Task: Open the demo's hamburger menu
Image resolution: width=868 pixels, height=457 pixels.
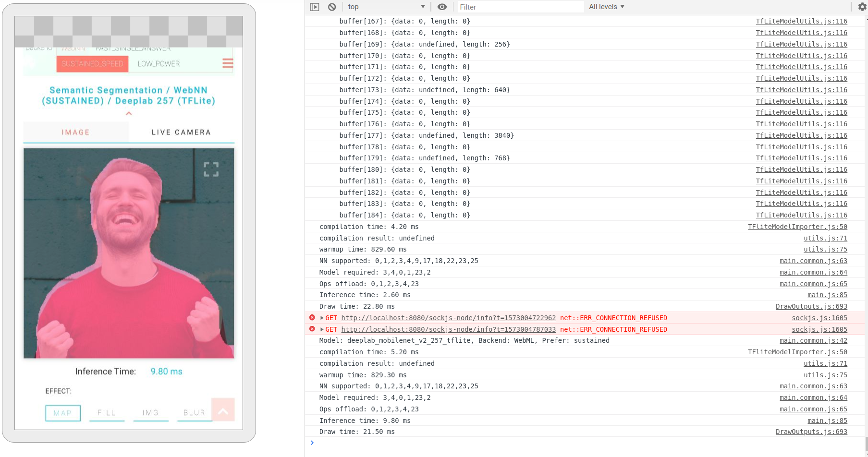Action: point(227,63)
